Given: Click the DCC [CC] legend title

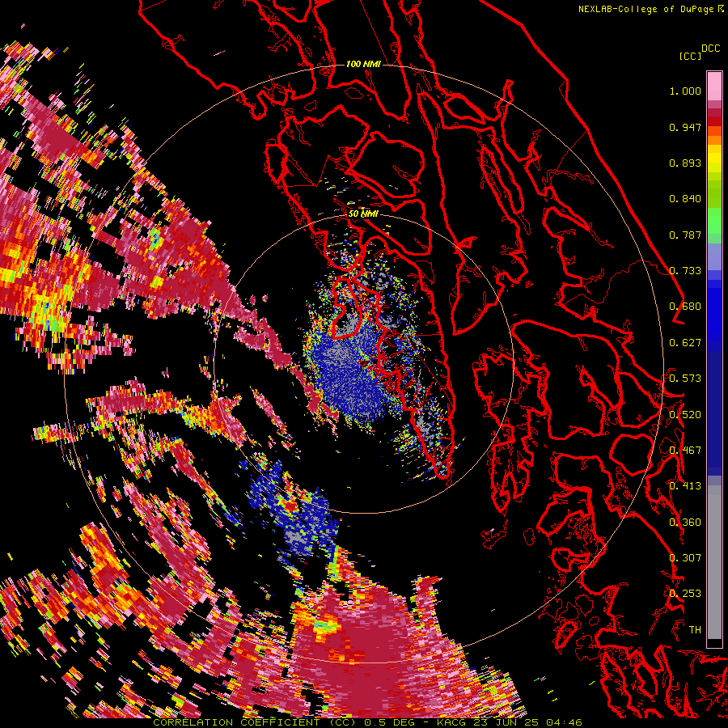Looking at the screenshot, I should (x=699, y=53).
